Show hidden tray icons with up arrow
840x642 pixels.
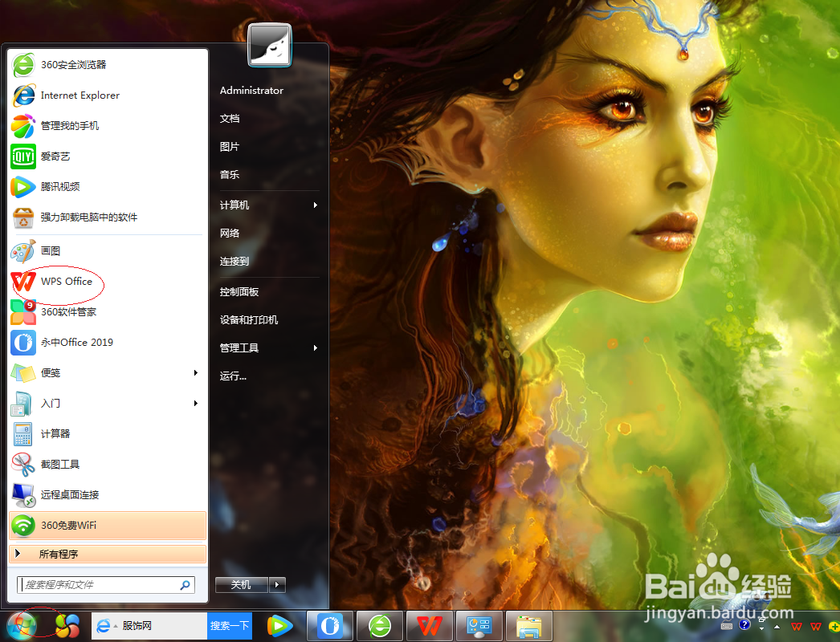click(x=777, y=627)
